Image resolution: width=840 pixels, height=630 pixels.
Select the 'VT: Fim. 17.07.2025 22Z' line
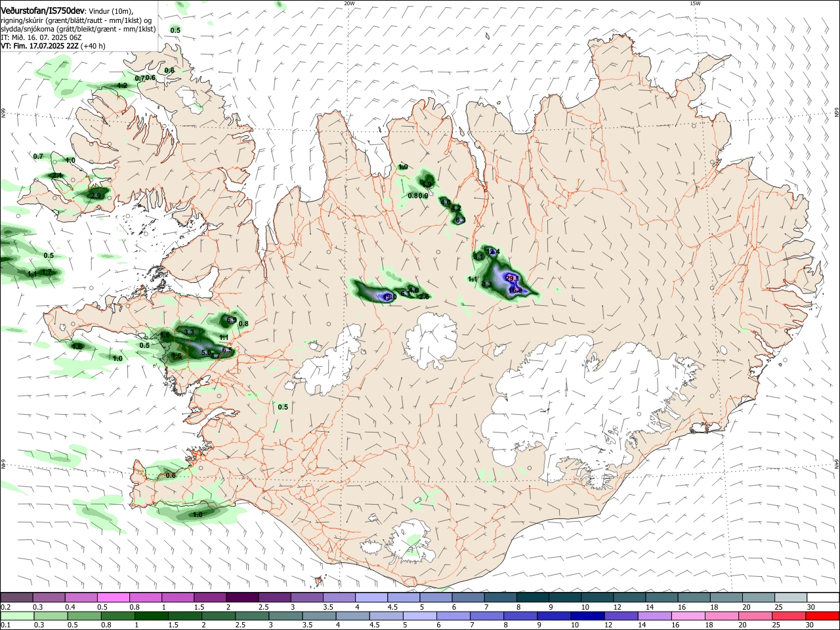(x=40, y=47)
